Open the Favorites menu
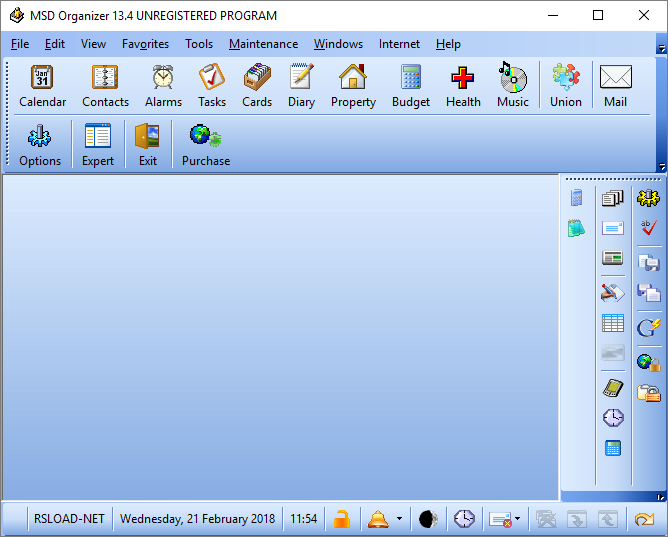 (145, 44)
